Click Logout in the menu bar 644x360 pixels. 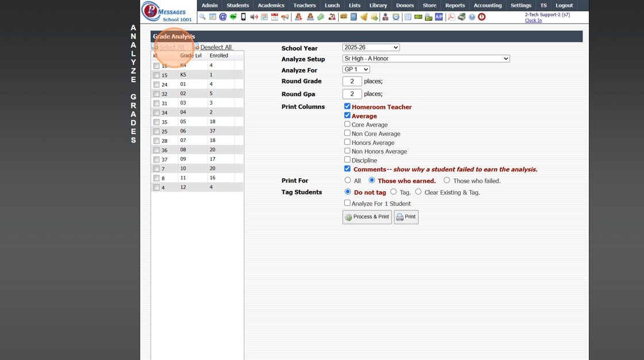pyautogui.click(x=564, y=5)
